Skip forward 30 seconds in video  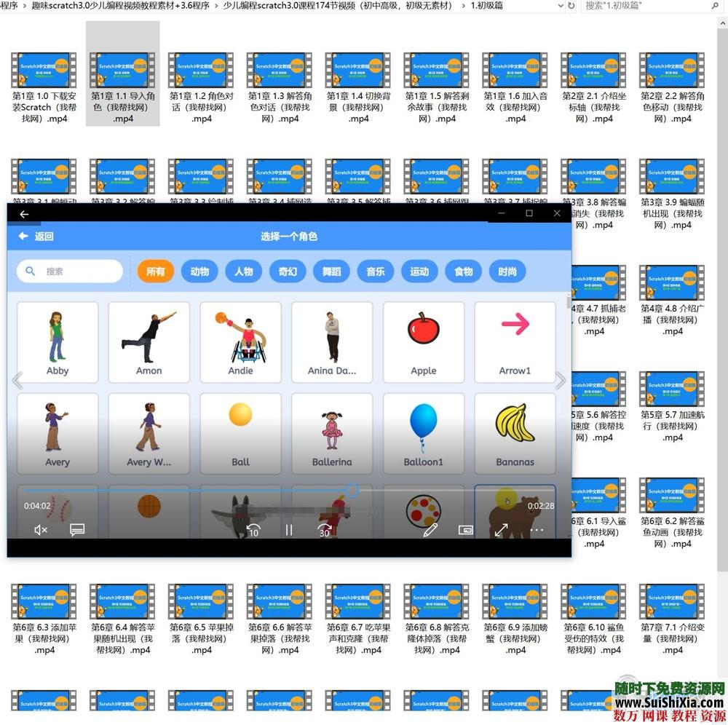(325, 530)
